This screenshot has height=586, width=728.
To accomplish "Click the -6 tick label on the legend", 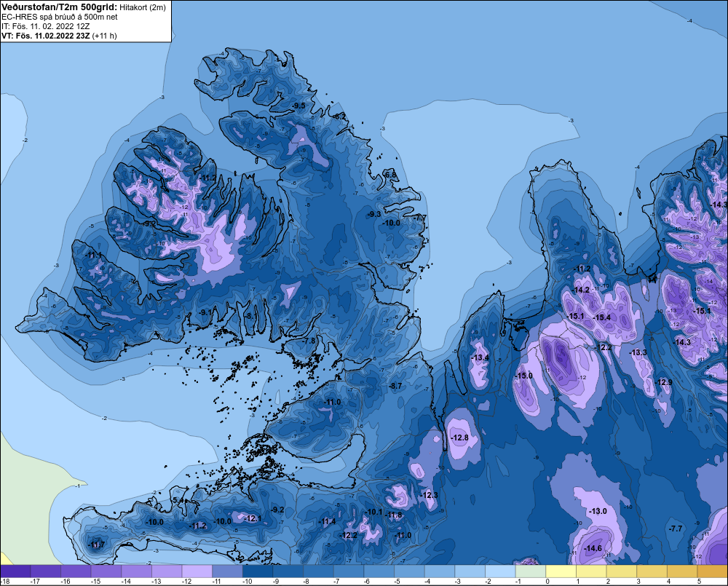I will point(367,582).
